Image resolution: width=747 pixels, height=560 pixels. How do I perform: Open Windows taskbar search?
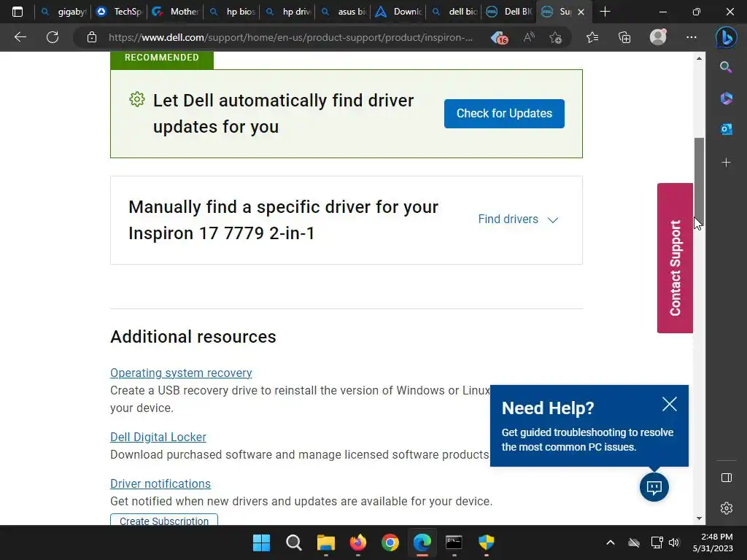click(x=293, y=542)
